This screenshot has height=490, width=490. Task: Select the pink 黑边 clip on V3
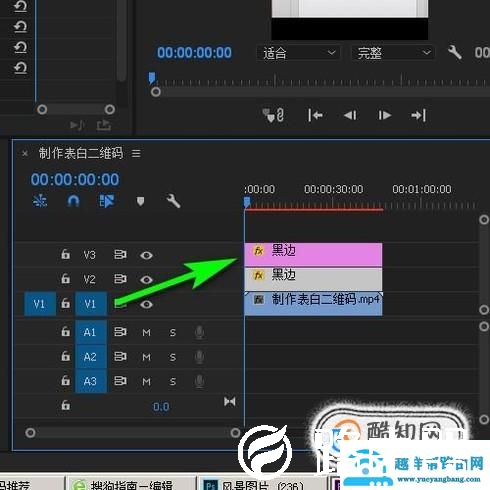313,254
